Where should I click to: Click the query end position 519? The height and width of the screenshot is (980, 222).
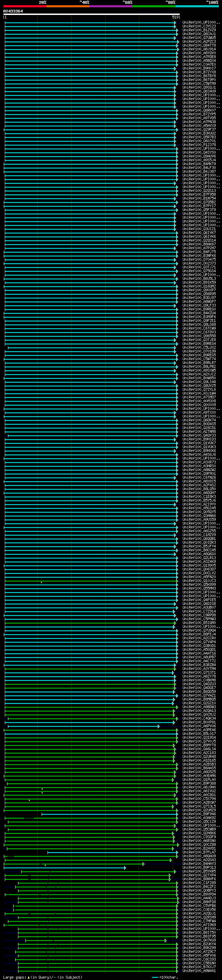point(175,17)
